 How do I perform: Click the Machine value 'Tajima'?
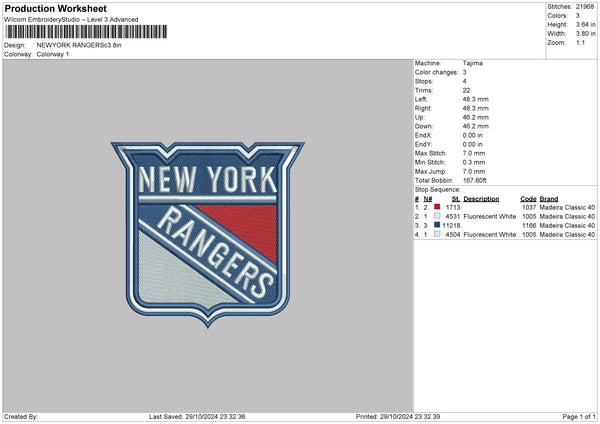(x=473, y=63)
